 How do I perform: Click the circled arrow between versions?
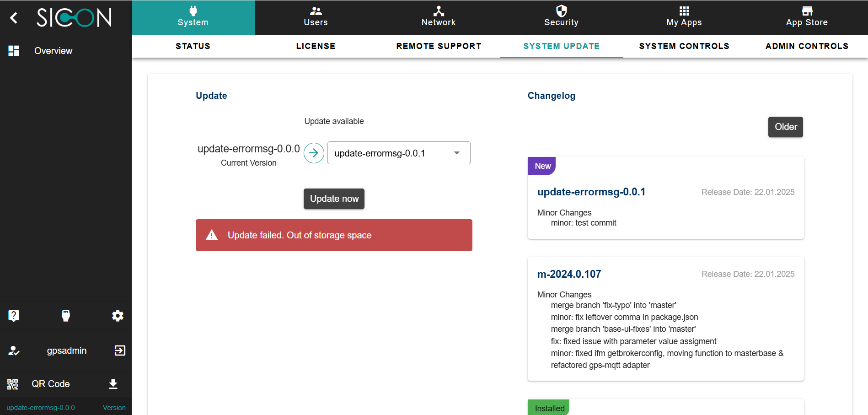pyautogui.click(x=314, y=153)
